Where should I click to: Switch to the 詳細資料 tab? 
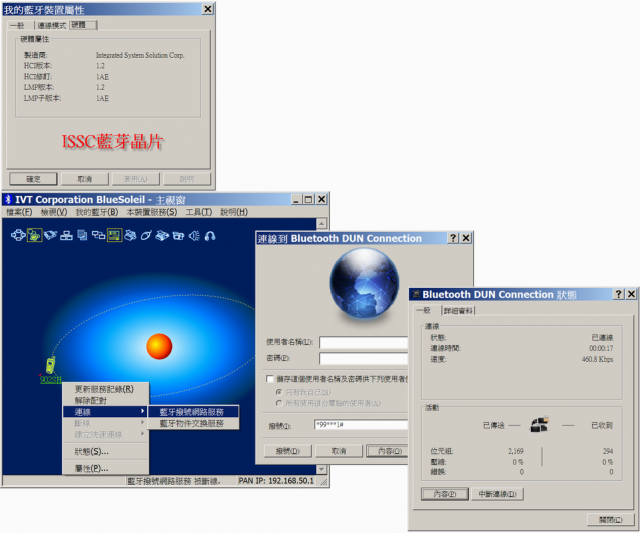458,311
